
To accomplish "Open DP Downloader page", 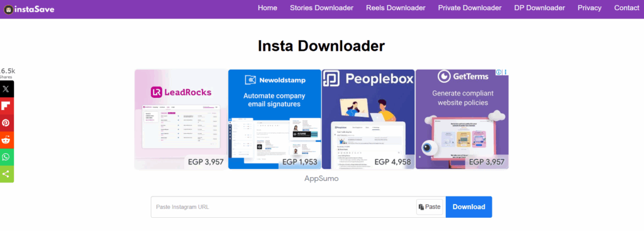I will [540, 8].
